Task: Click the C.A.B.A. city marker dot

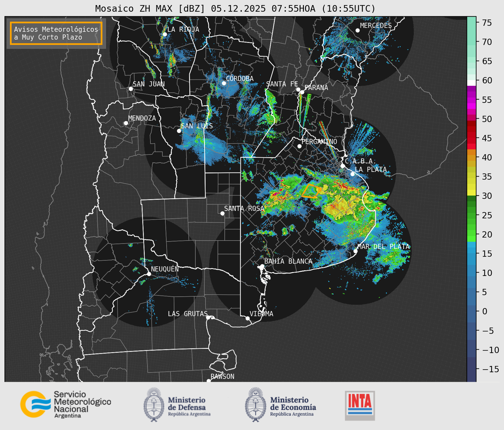Action: [343, 166]
